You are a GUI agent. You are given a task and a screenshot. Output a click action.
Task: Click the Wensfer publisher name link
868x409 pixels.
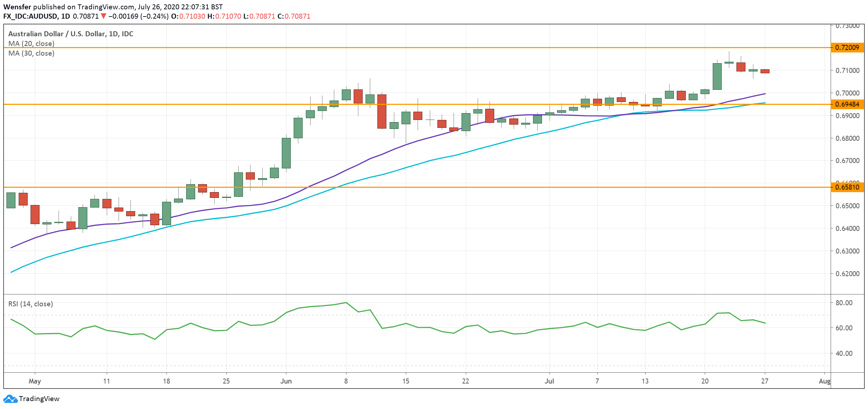click(x=18, y=6)
